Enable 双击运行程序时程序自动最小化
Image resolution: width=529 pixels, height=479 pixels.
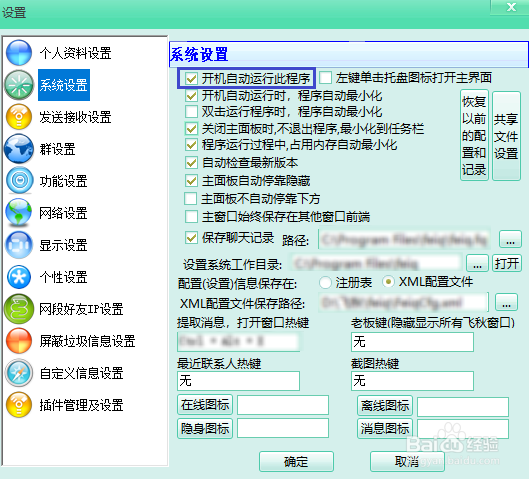[191, 112]
